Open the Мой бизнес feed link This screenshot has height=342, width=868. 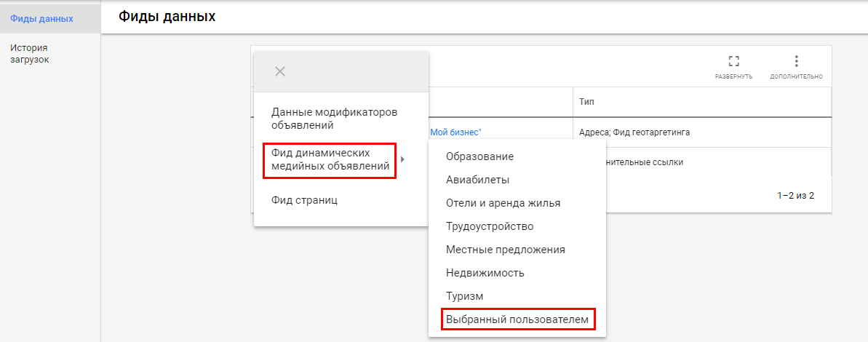click(x=455, y=132)
